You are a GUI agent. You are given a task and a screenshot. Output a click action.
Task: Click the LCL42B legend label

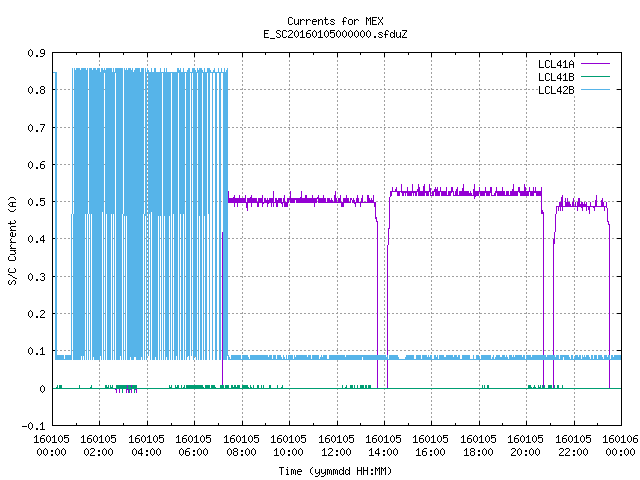click(556, 90)
